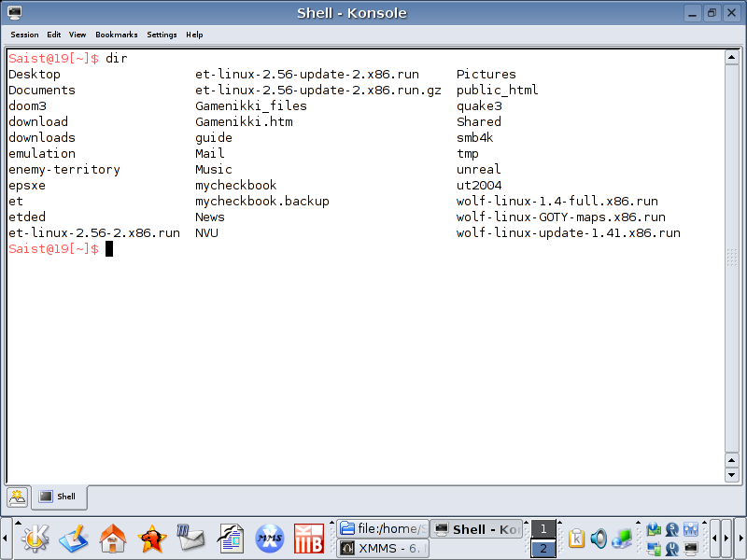
Task: Open the Klipper clipboard tray icon
Action: point(576,539)
